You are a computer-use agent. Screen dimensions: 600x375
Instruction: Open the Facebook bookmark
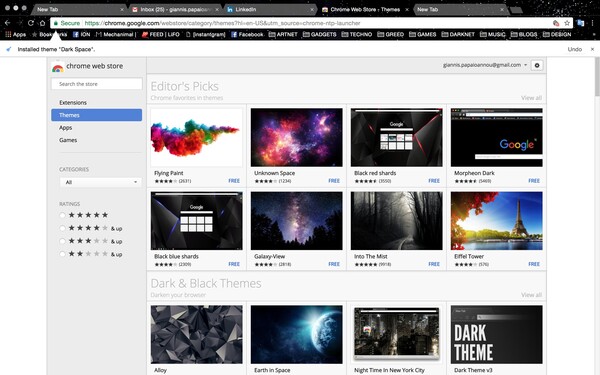click(247, 34)
